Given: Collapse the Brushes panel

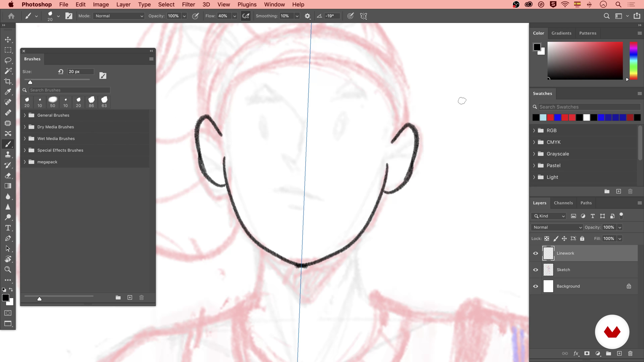Looking at the screenshot, I should (x=151, y=51).
